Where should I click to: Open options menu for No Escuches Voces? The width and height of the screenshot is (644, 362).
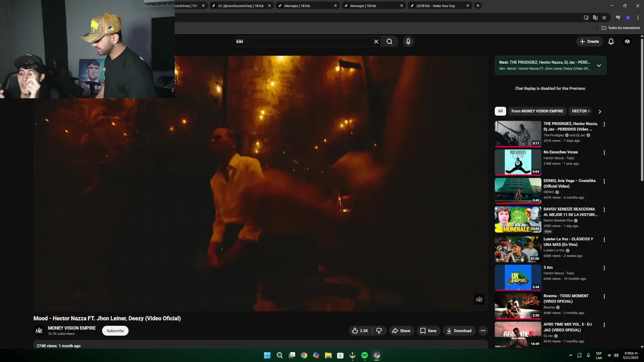coord(604,153)
